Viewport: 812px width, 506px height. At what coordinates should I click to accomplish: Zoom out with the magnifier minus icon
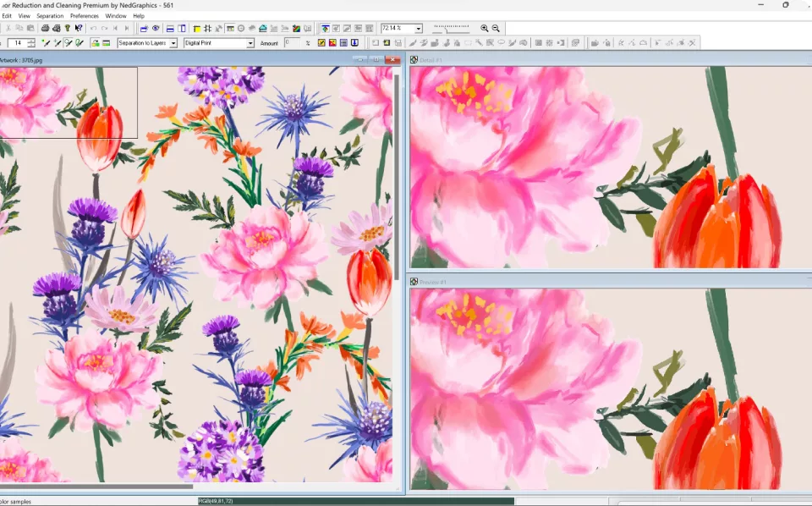click(x=496, y=28)
